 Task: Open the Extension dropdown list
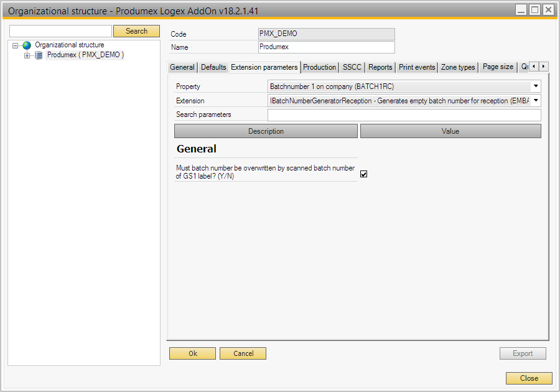(535, 100)
